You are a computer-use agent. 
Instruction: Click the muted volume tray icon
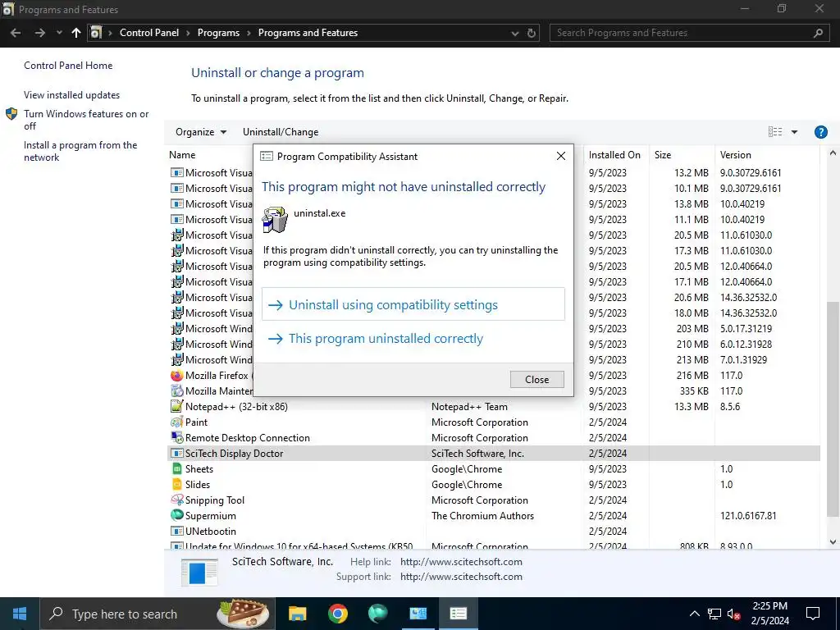tap(734, 614)
